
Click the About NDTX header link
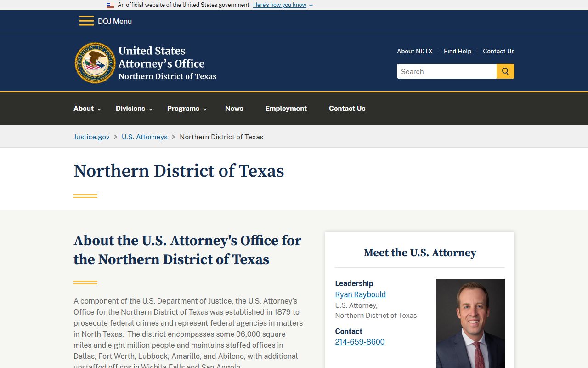(x=414, y=51)
